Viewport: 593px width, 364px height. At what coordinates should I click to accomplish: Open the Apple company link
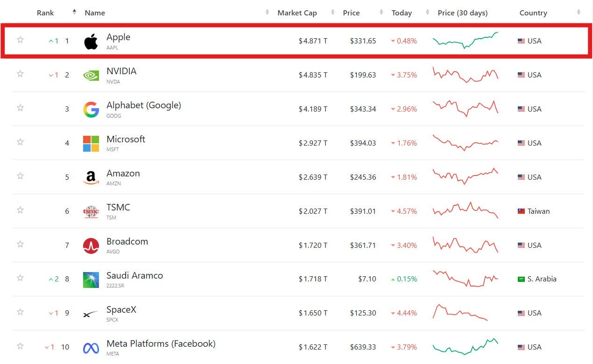coord(118,37)
